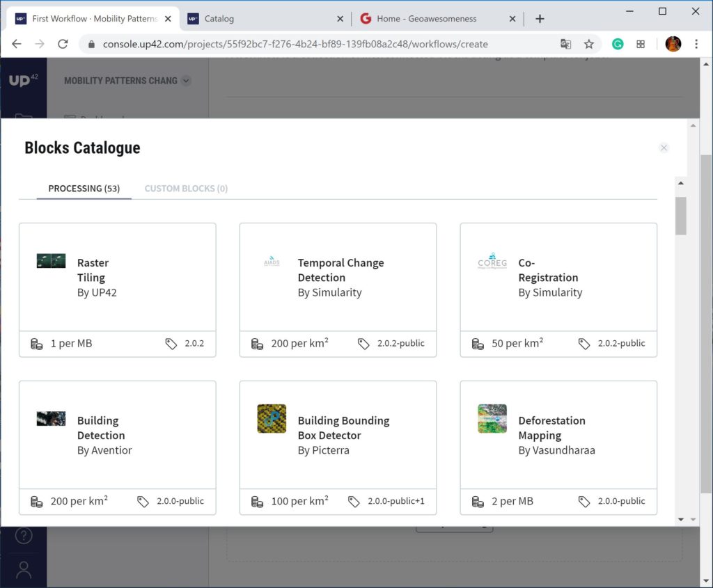Bookmark this page with star icon
713x588 pixels.
tap(589, 44)
